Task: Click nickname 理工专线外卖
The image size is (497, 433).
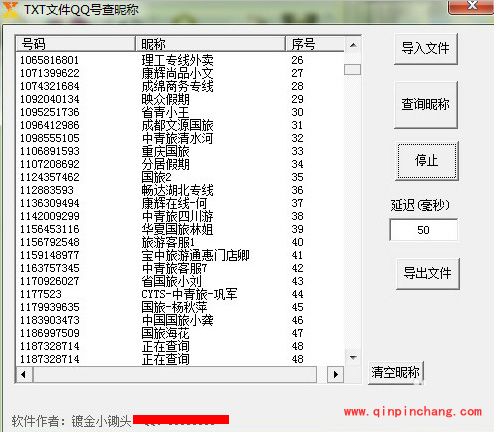Action: (177, 60)
